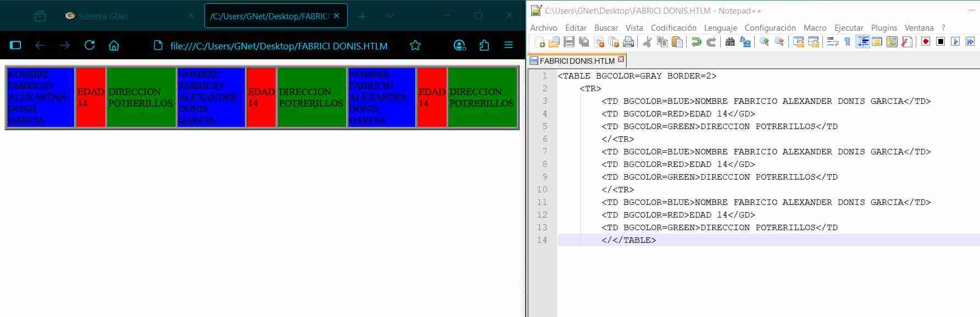
Task: Close the current document via toolbar icon
Action: tap(599, 42)
